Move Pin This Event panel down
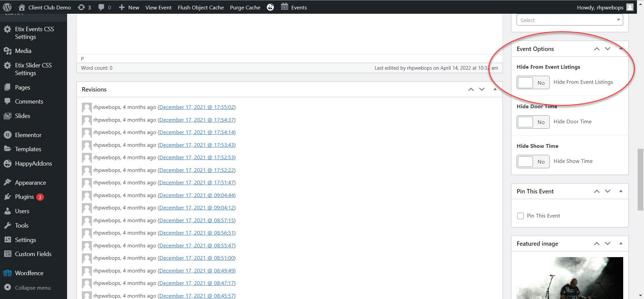644x299 pixels. pos(607,191)
